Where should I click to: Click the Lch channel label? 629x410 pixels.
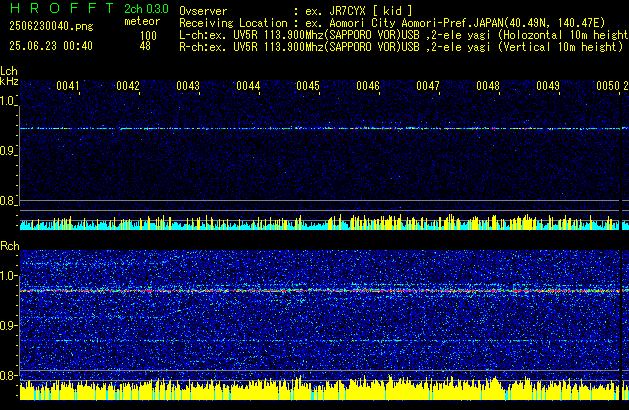(x=9, y=71)
